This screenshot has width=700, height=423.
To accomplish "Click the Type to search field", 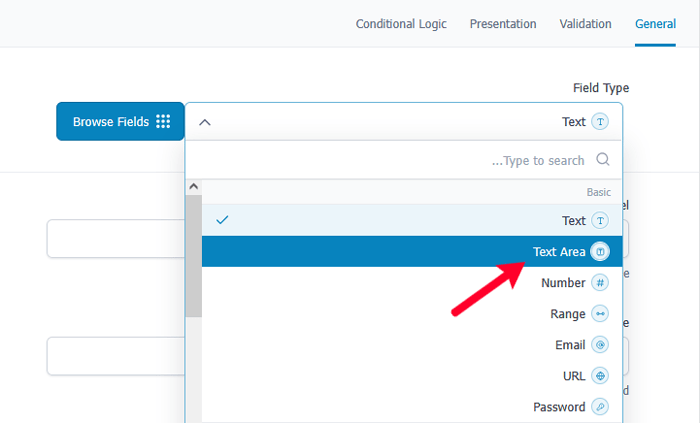I will pyautogui.click(x=400, y=160).
